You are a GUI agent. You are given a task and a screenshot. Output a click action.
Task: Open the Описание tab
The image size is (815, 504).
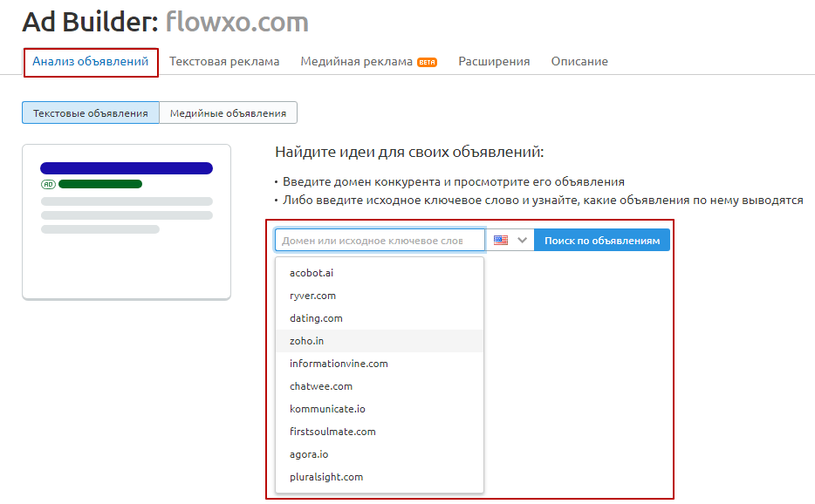579,62
